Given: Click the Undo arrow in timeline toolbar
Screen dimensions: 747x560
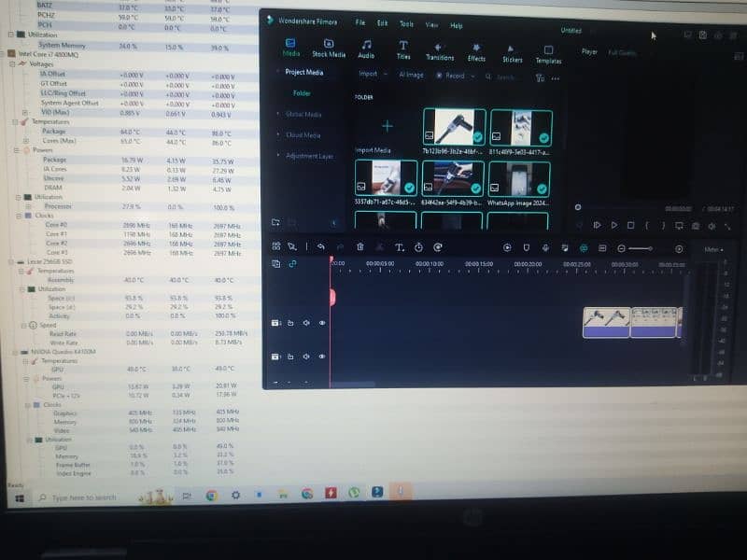Looking at the screenshot, I should (320, 246).
